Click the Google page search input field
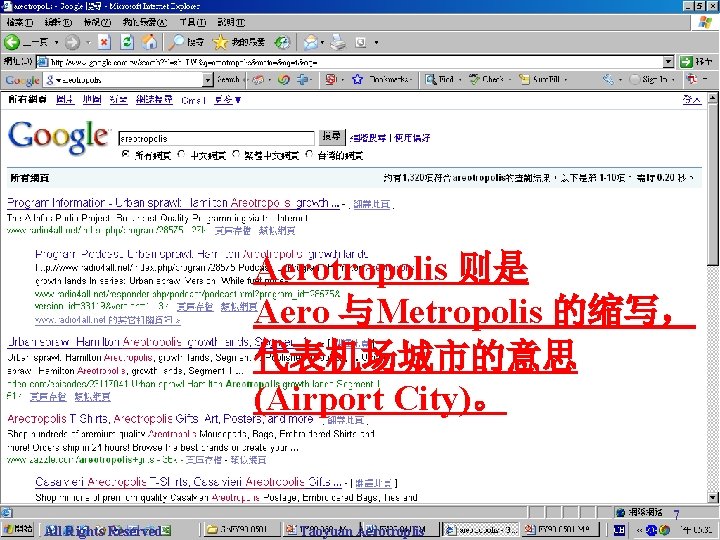 pyautogui.click(x=216, y=138)
